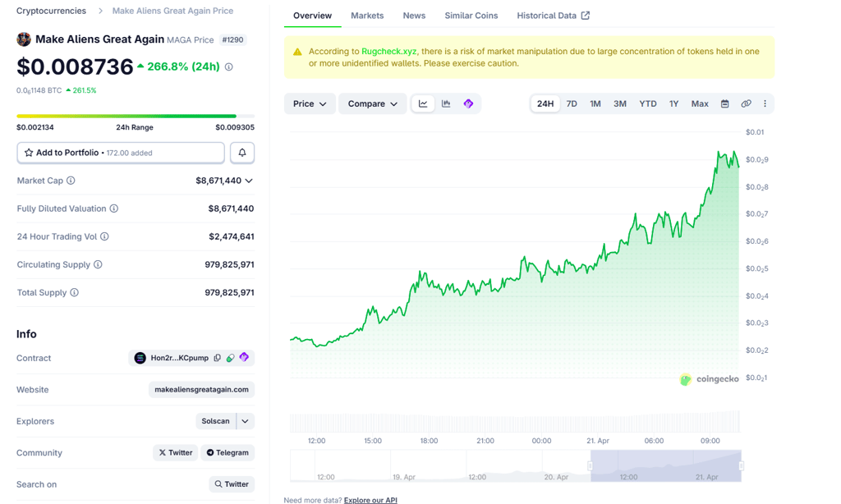Open the Total Supply info icon
Image resolution: width=841 pixels, height=504 pixels.
click(74, 292)
